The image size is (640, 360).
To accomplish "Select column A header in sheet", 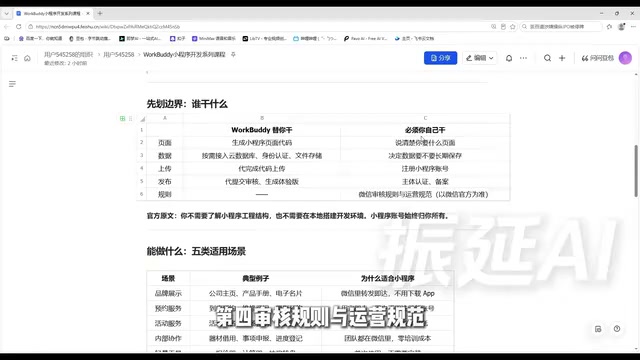I will (165, 118).
